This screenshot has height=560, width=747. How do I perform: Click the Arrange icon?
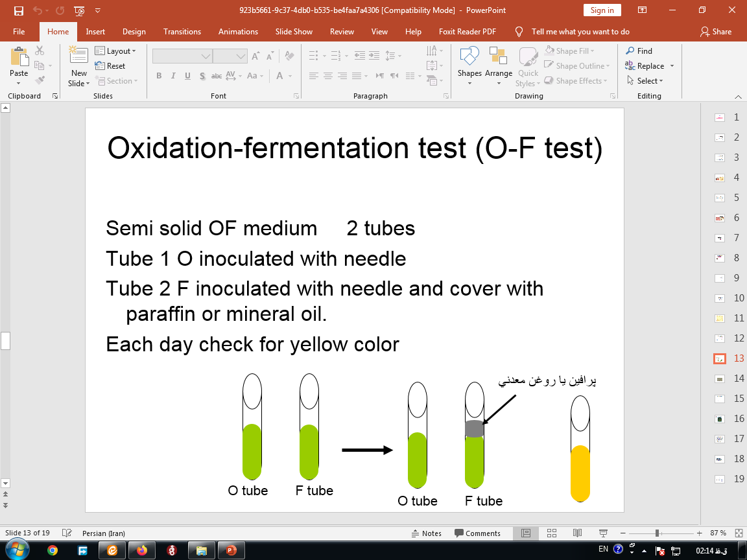[498, 65]
